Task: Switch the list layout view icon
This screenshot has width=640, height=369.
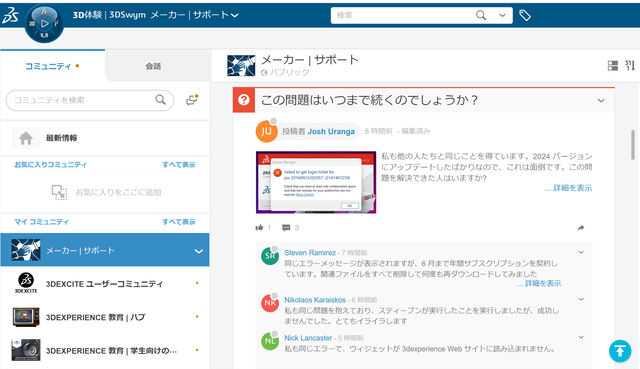Action: [613, 66]
